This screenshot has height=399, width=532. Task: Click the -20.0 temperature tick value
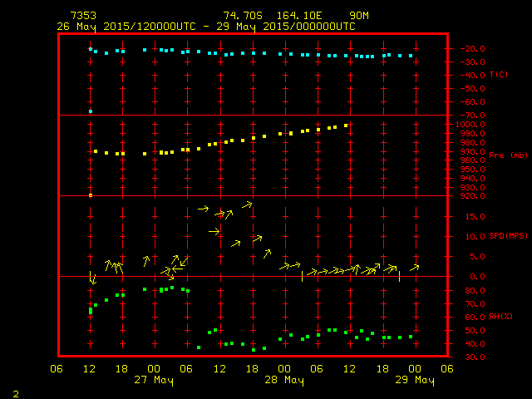tap(473, 49)
